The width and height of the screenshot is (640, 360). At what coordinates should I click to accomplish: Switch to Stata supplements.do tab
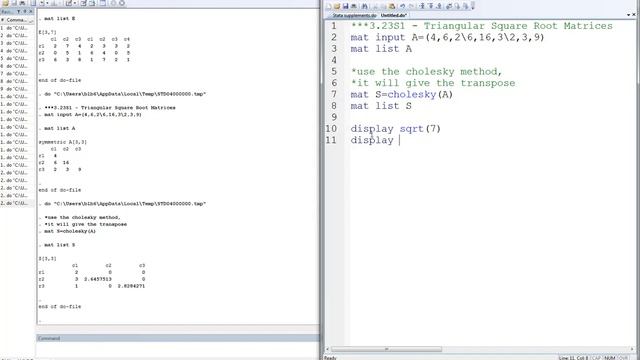click(354, 16)
